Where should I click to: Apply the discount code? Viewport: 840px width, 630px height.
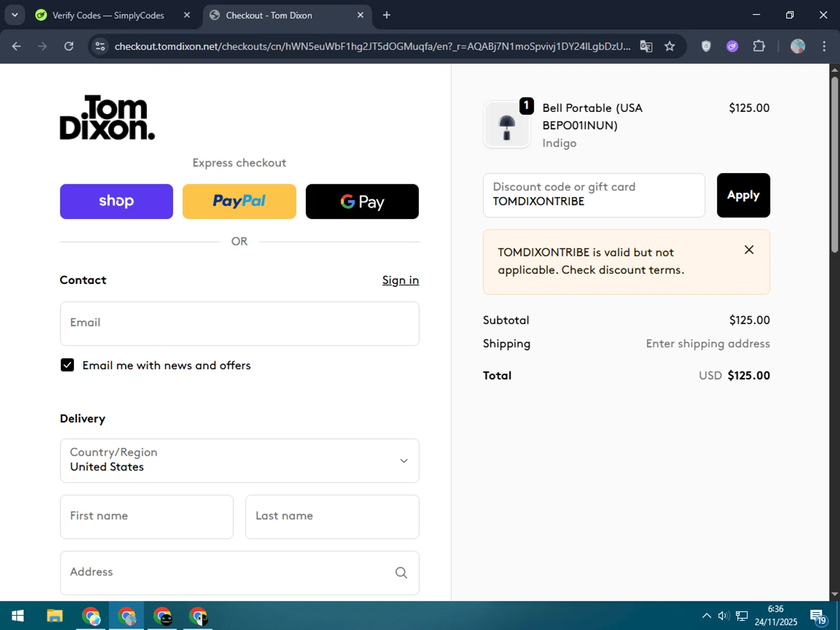pyautogui.click(x=743, y=195)
